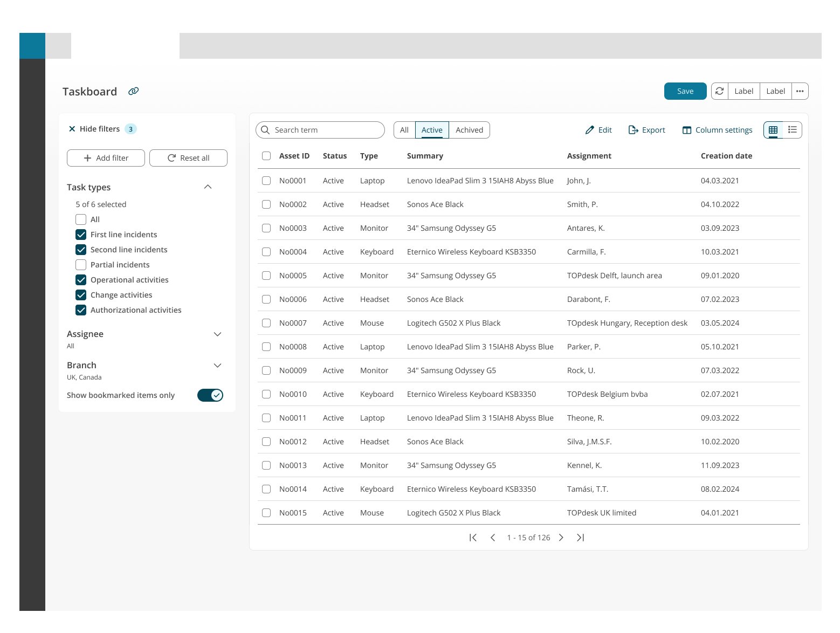Select the row No0007 checkbox

coord(266,323)
